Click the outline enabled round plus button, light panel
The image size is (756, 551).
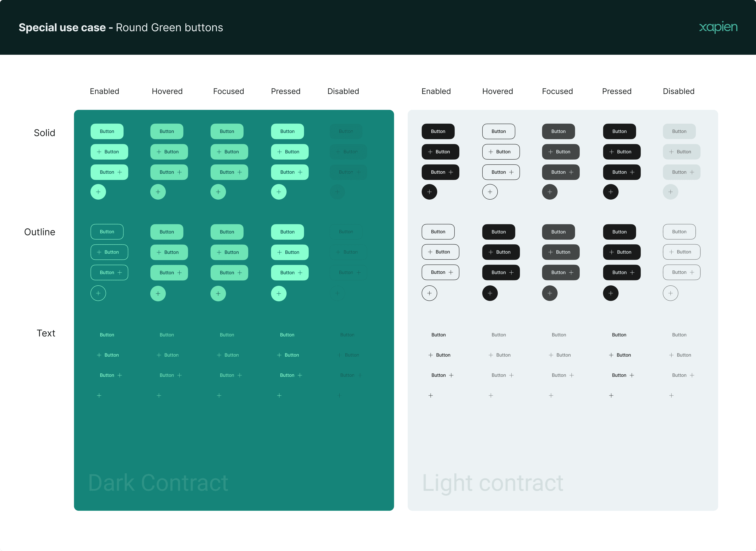[429, 293]
